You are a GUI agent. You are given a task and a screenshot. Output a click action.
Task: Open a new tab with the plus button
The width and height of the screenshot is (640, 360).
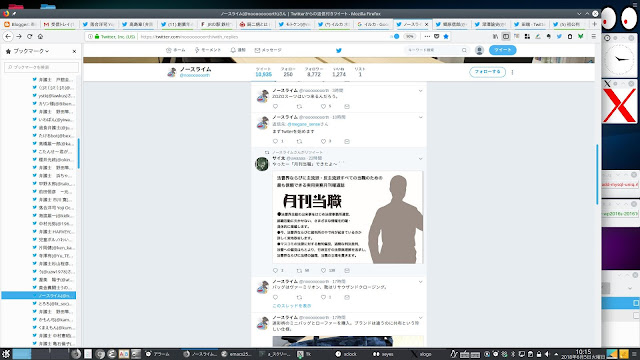tap(594, 24)
